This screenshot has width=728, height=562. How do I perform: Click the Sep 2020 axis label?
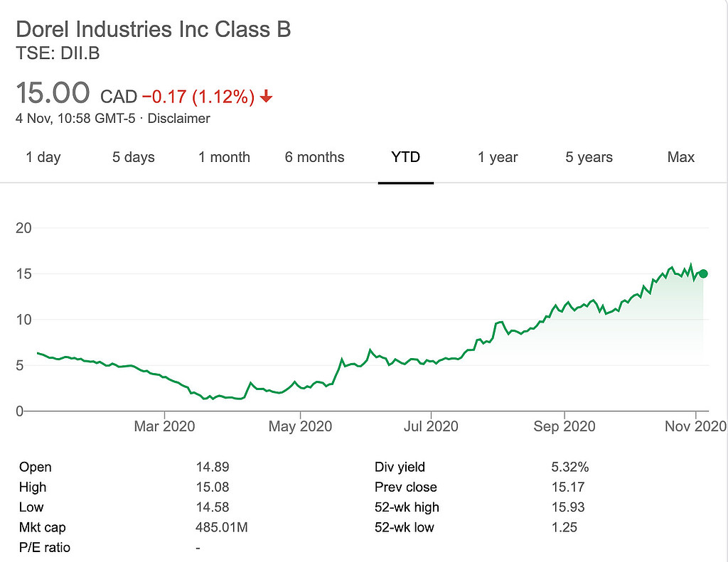coord(564,426)
